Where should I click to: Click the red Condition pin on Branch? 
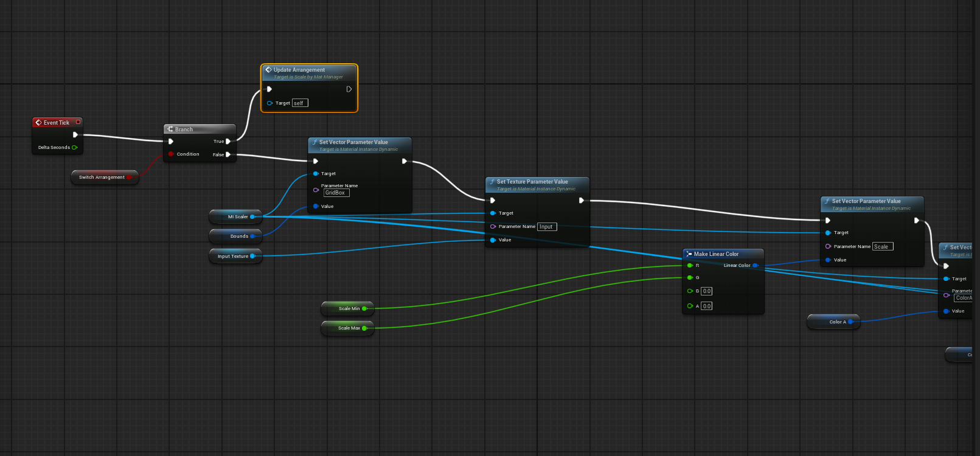click(171, 154)
